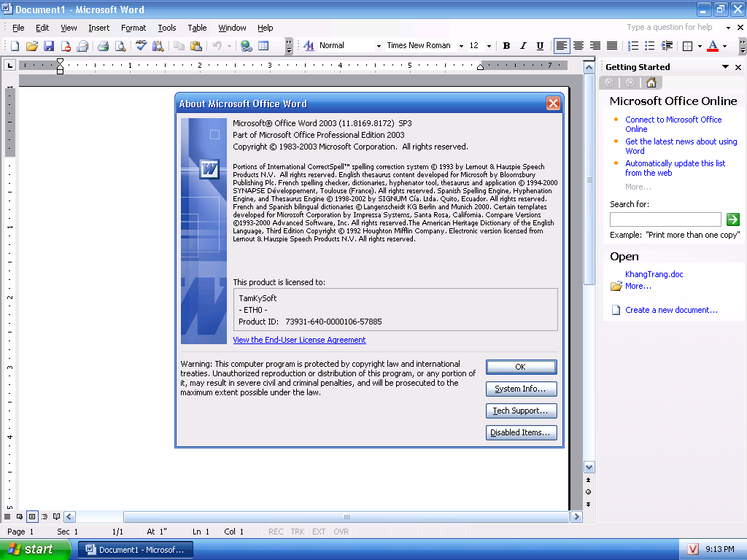Image resolution: width=747 pixels, height=560 pixels.
Task: Expand the Style dropdown showing Normal
Action: (379, 46)
